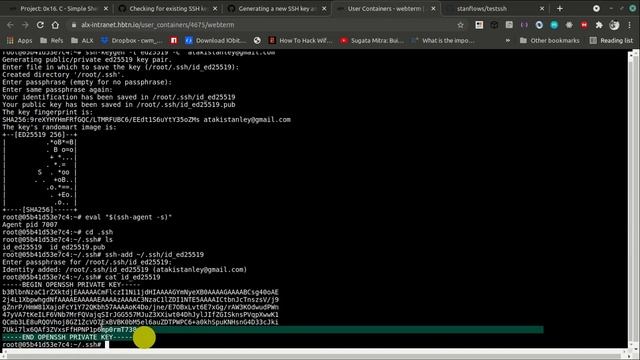This screenshot has width=640, height=360.
Task: Click 'The key's randomart image is' line
Action: point(59,127)
